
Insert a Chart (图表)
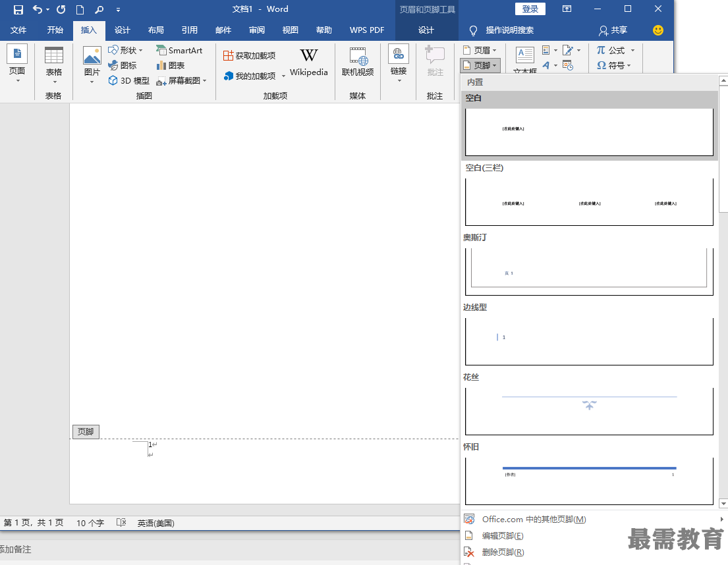171,65
